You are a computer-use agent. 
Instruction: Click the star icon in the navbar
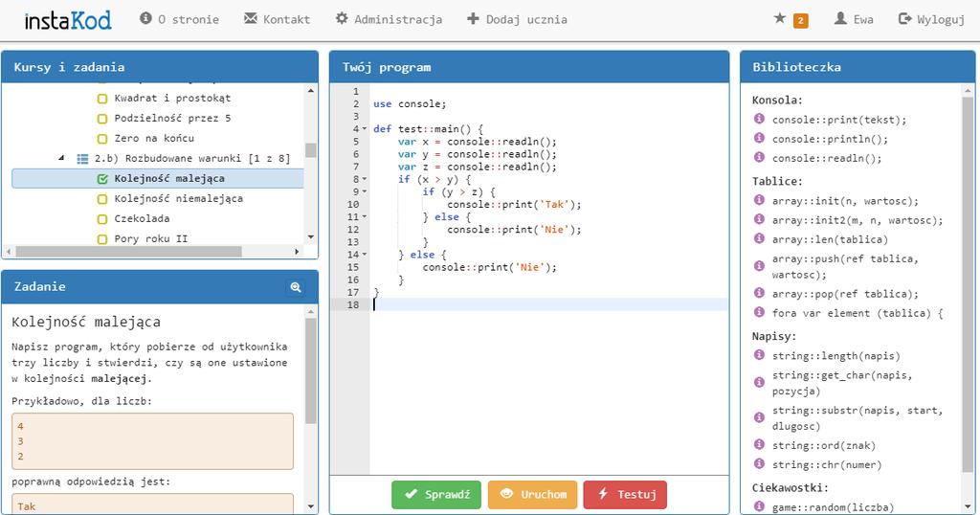click(x=779, y=18)
